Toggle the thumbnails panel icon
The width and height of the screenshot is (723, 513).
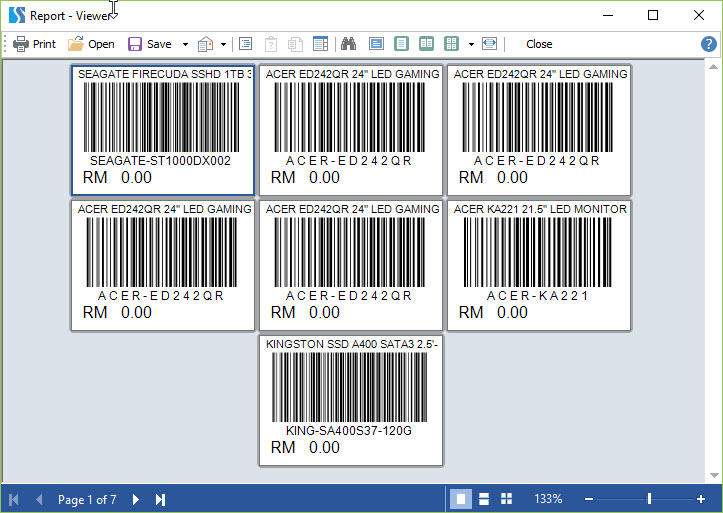pos(320,44)
